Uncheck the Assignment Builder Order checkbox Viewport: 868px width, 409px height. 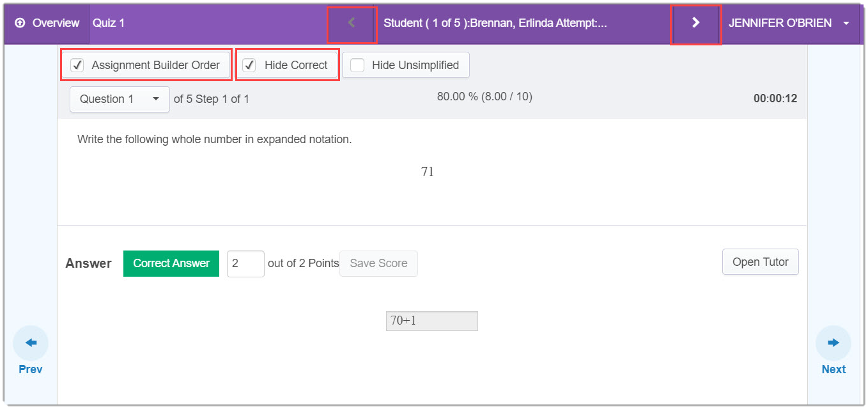77,65
